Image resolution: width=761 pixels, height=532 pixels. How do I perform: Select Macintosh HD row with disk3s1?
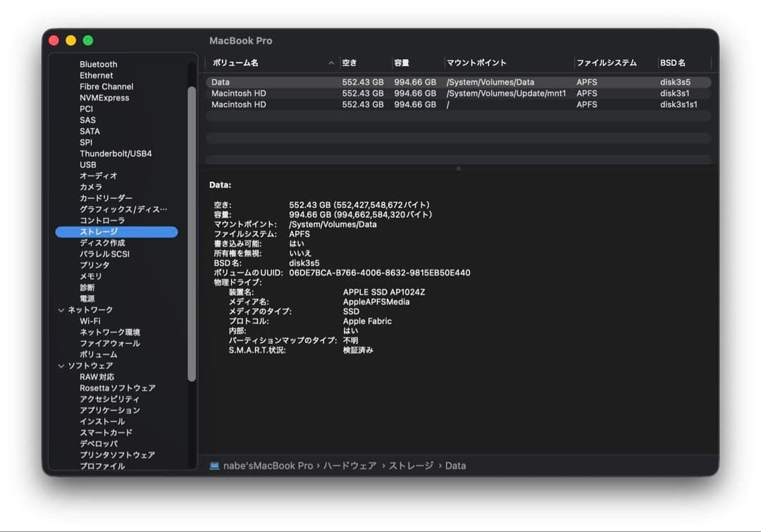click(459, 93)
